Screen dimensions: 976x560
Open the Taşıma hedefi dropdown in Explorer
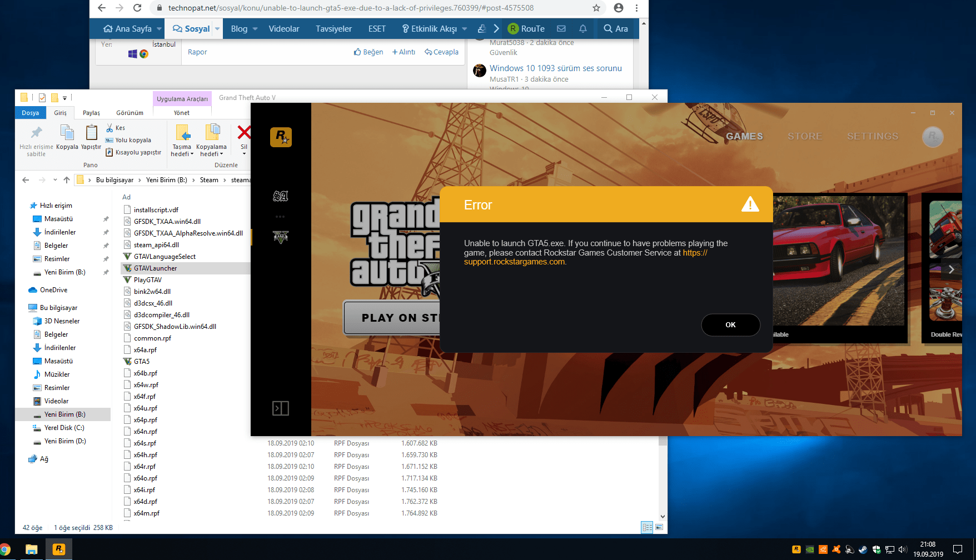tap(182, 141)
